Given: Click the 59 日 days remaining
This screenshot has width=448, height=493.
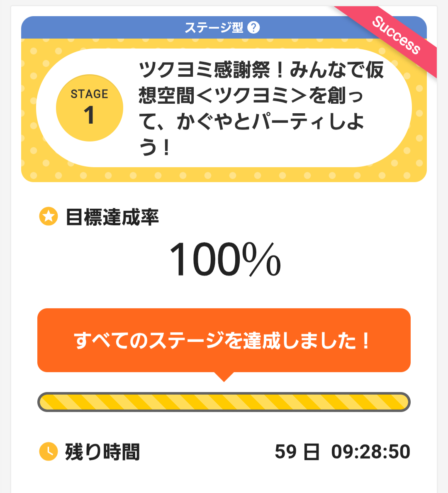Looking at the screenshot, I should pyautogui.click(x=297, y=452).
